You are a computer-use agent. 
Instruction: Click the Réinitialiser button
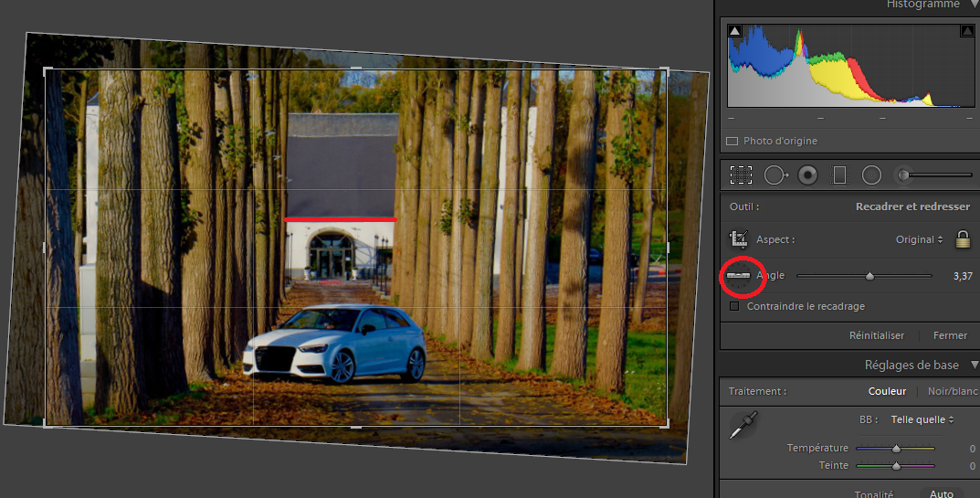pos(876,335)
